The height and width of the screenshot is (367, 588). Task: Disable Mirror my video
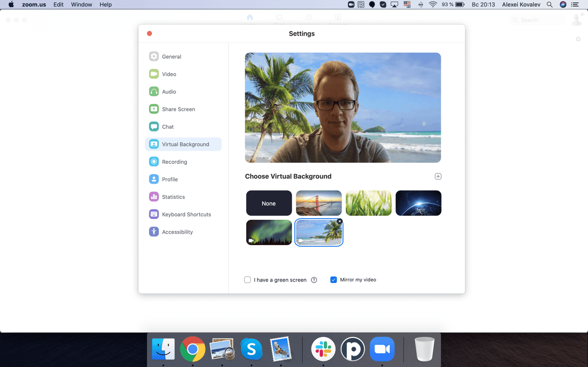(334, 279)
